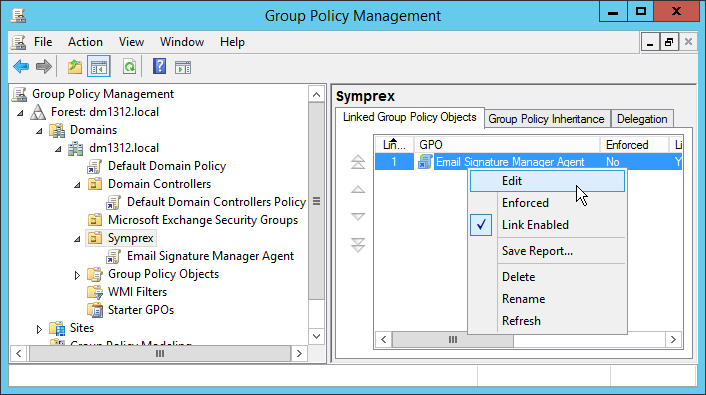
Task: Move link to top with double-up arrow
Action: [x=358, y=162]
